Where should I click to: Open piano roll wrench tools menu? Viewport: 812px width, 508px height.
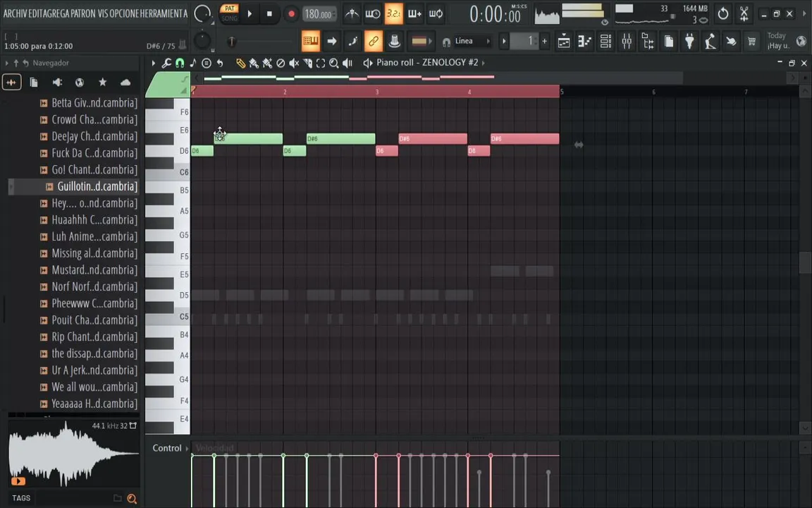tap(166, 63)
